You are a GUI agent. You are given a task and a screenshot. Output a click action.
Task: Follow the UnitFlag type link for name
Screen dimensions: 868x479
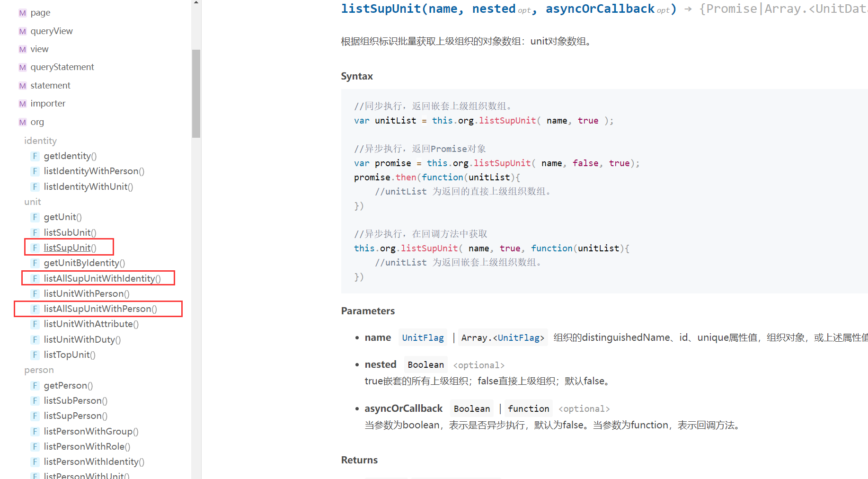(x=423, y=338)
